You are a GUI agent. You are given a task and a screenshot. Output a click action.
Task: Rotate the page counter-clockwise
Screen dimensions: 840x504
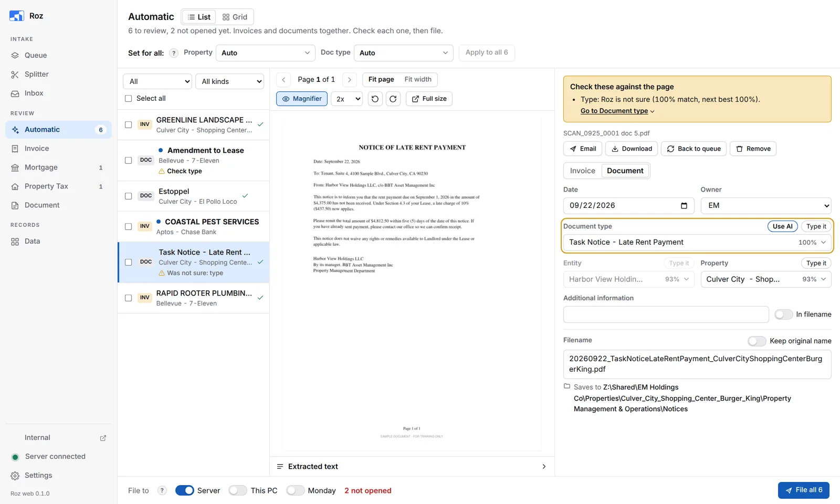pyautogui.click(x=375, y=99)
